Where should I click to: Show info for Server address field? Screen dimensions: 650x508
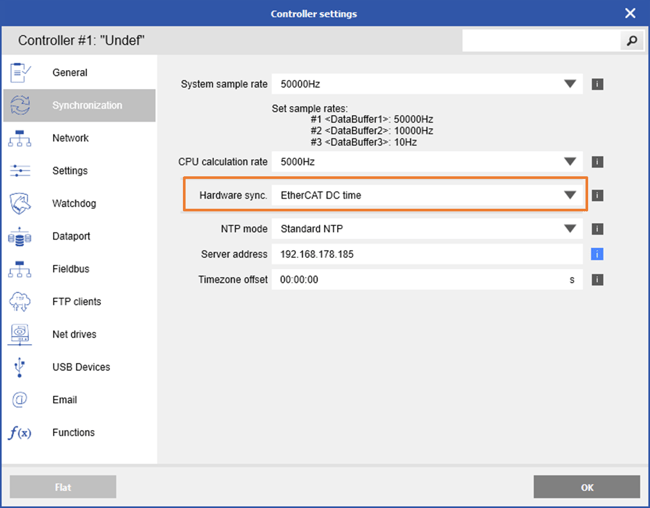pyautogui.click(x=597, y=254)
